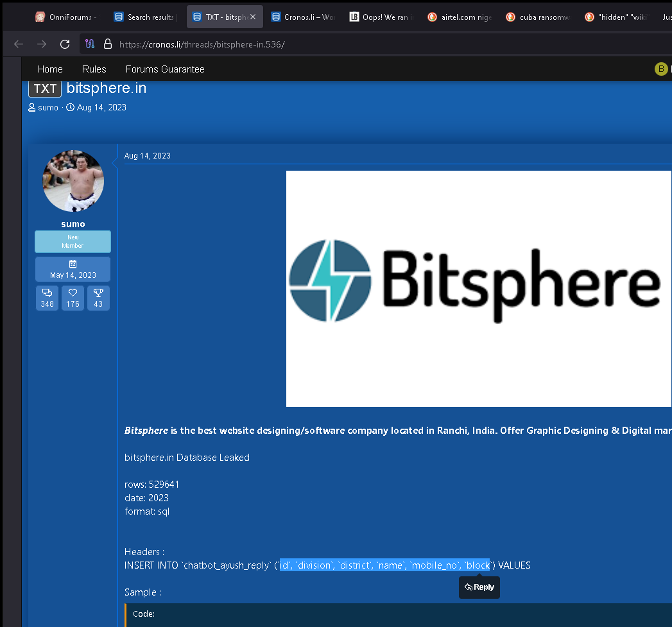
Task: Open the Cronos.li – Wo tab
Action: (x=303, y=17)
